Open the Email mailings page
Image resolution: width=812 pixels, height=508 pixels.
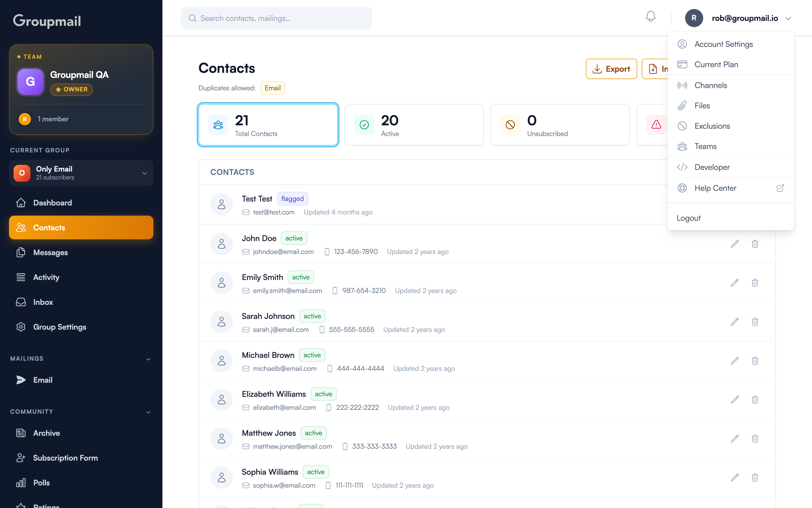(81, 380)
